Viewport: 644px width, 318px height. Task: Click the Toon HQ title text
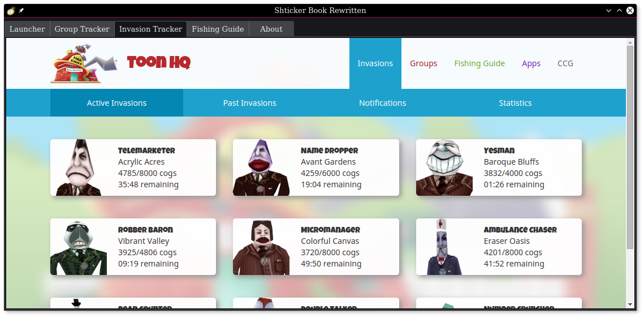tap(158, 63)
